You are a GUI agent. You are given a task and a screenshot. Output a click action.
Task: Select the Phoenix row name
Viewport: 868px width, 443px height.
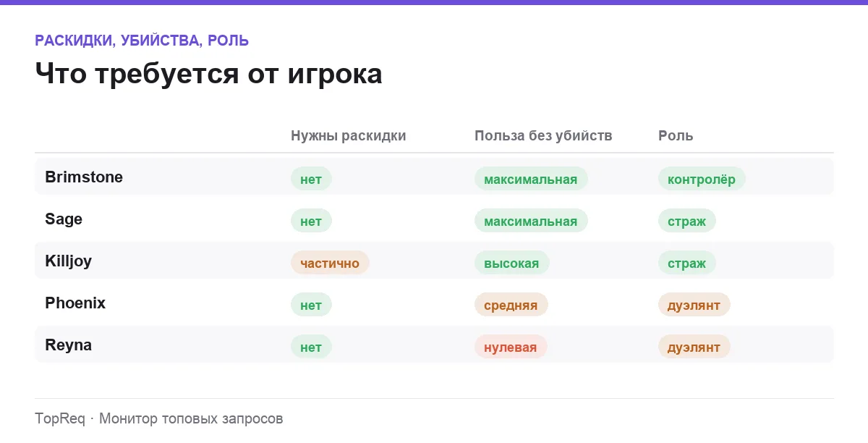[75, 303]
